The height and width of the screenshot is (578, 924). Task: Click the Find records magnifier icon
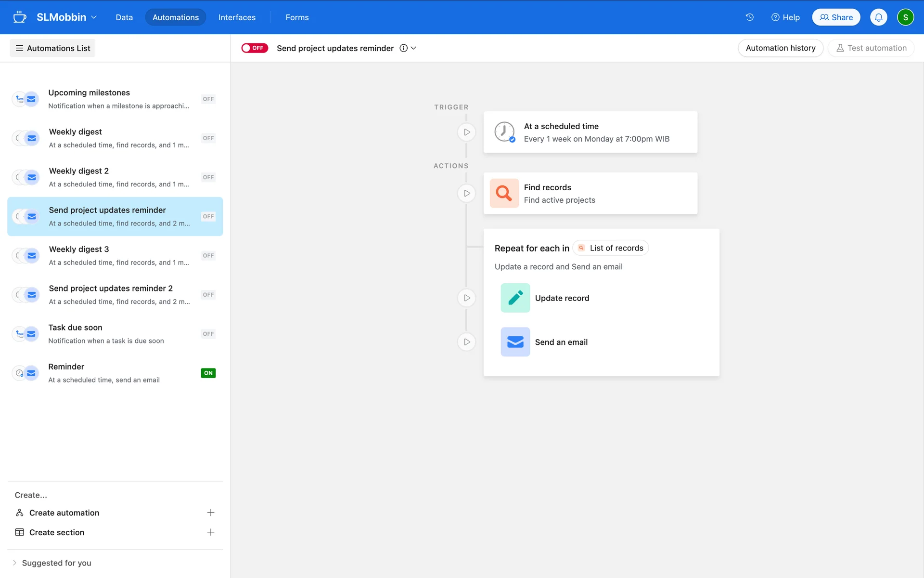point(504,193)
